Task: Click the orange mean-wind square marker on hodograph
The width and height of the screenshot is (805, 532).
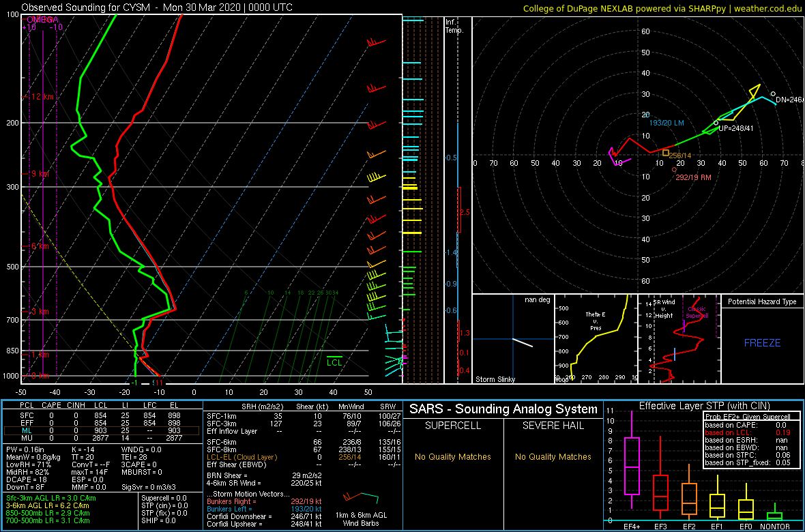Action: click(x=665, y=153)
